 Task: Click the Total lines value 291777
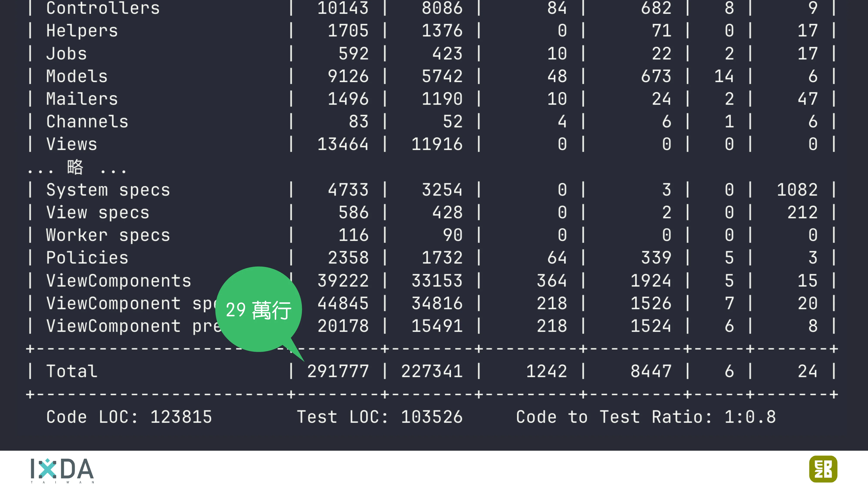click(x=338, y=371)
